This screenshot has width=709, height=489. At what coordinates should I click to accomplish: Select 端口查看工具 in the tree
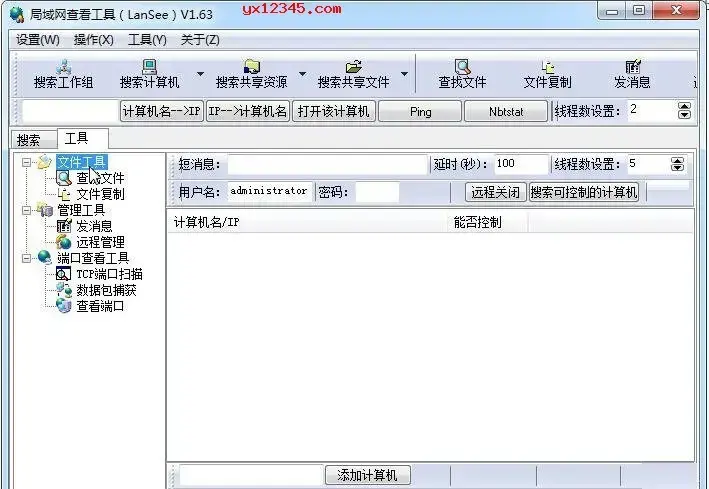tap(93, 258)
